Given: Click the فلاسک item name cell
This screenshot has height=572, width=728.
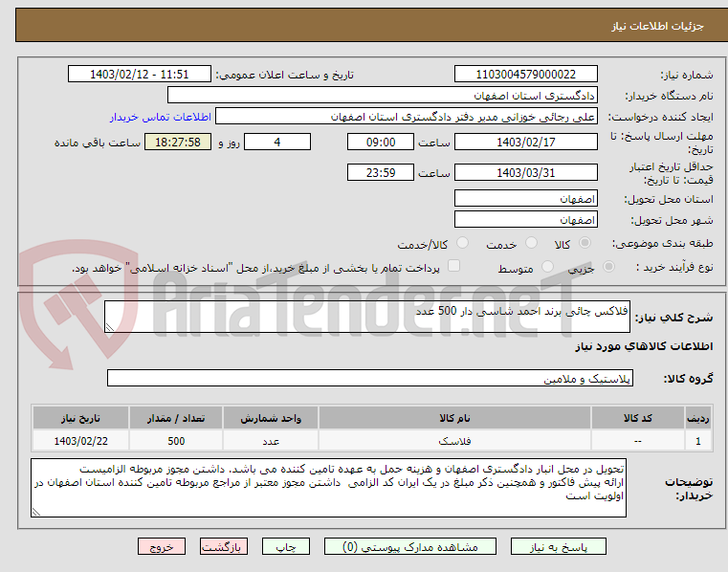Looking at the screenshot, I should point(454,441).
